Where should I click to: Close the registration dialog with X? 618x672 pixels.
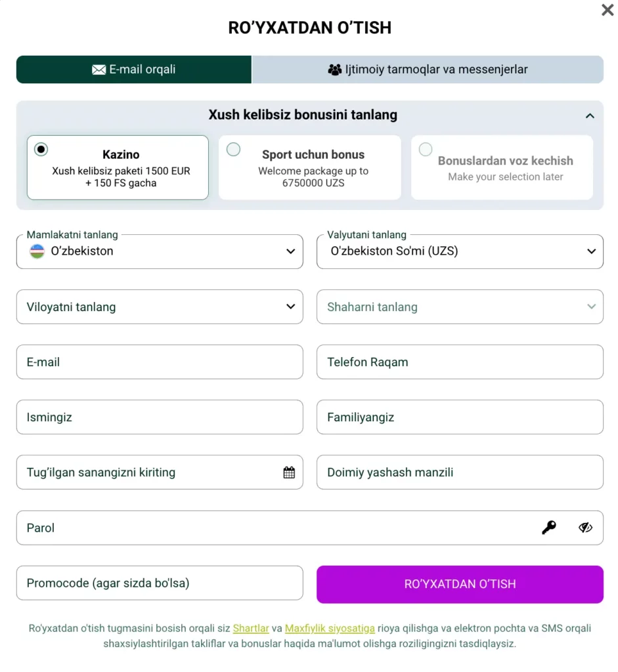click(607, 10)
